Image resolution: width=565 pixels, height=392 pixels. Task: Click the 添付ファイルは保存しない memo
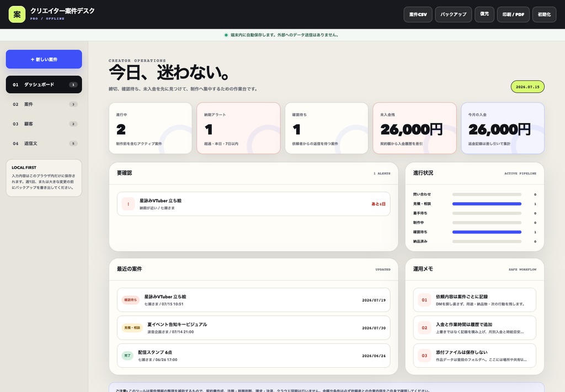pyautogui.click(x=475, y=355)
